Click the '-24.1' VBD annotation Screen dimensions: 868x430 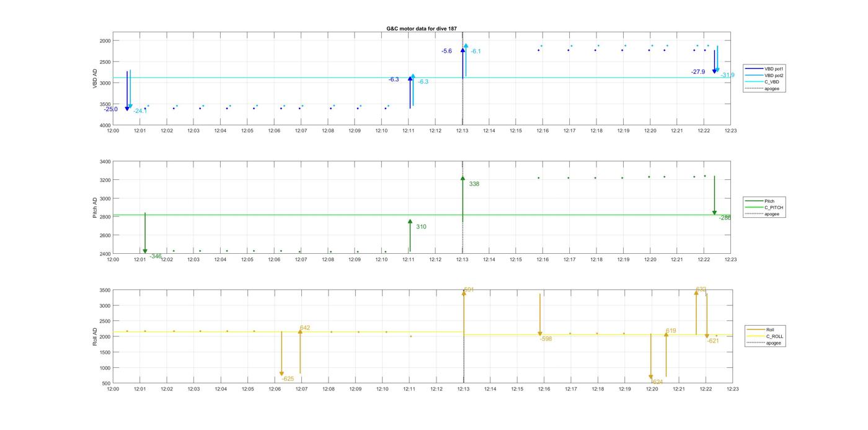140,111
